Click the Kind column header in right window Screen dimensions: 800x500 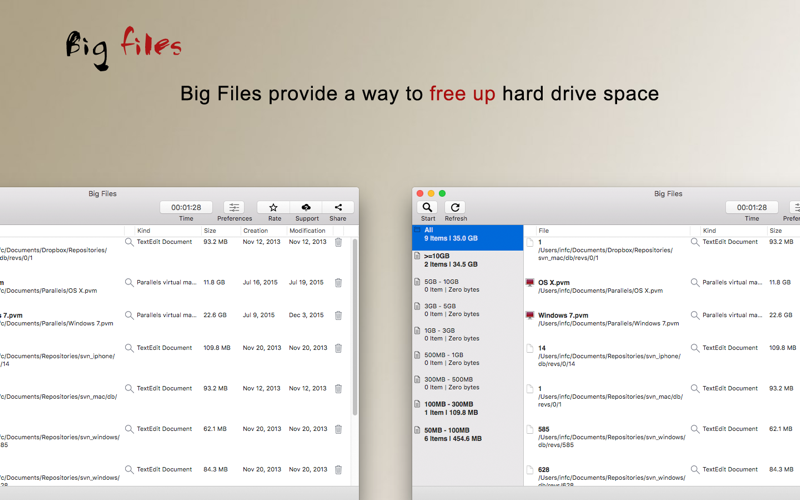coord(732,231)
